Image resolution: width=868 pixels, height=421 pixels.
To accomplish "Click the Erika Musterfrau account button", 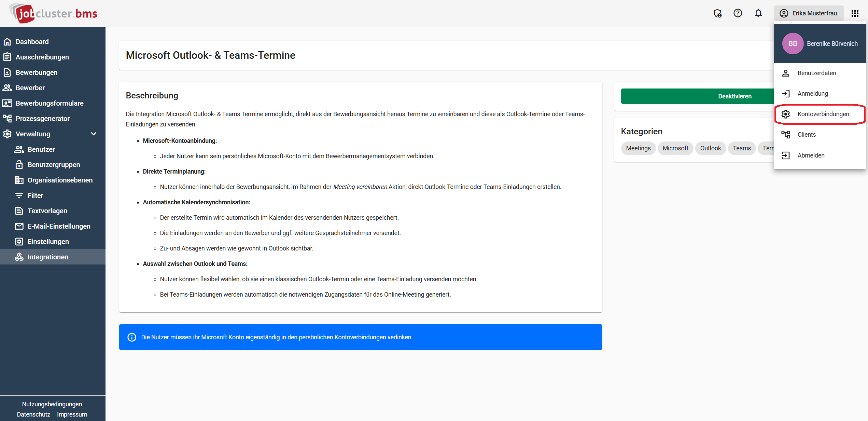I will pos(808,13).
